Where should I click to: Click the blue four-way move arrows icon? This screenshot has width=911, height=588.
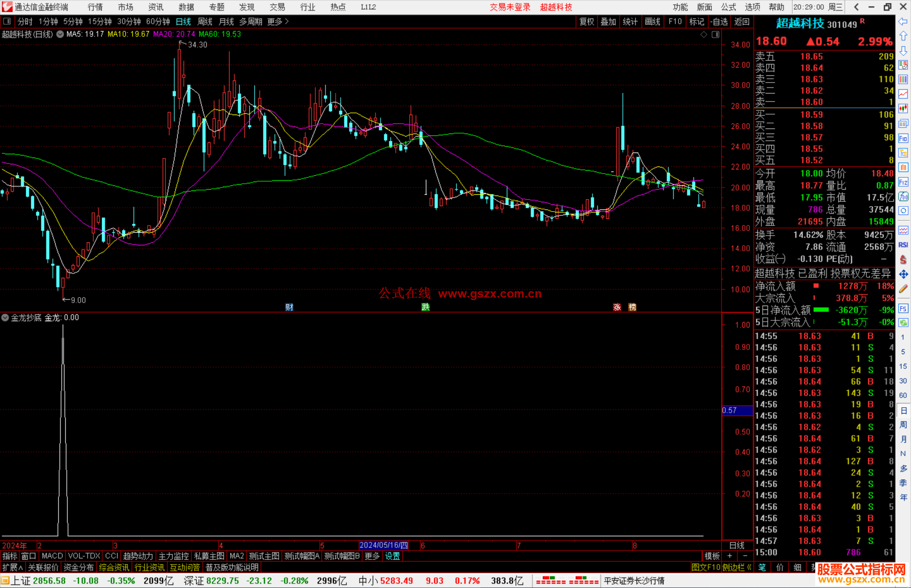[903, 274]
